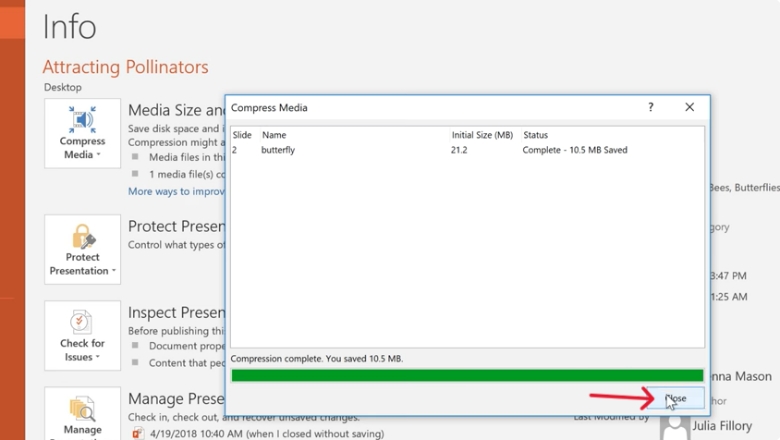Image resolution: width=780 pixels, height=440 pixels.
Task: Click the 'Attracting Pollinators' presentation title
Action: 125,67
